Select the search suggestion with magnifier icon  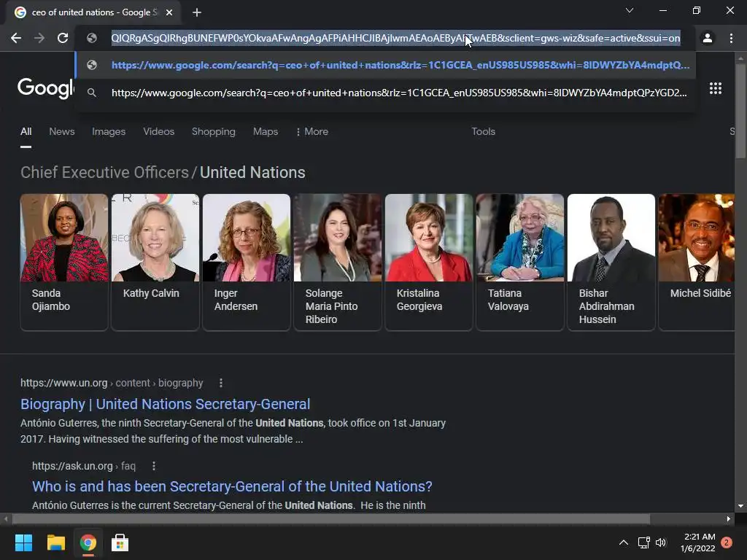pyautogui.click(x=385, y=93)
